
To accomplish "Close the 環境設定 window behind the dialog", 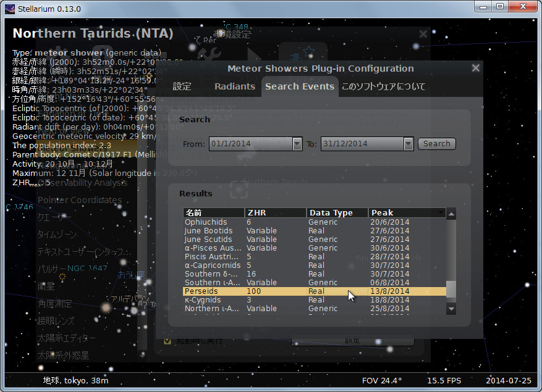I will [423, 34].
